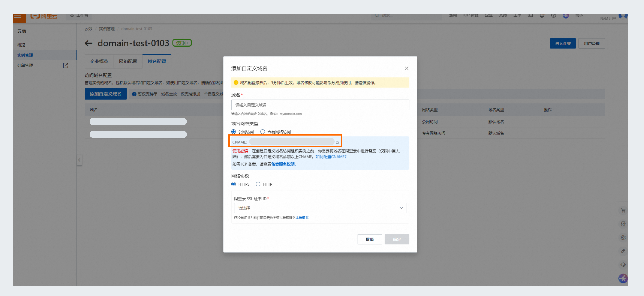Screen dimensions: 644x296
Task: Open the shopping cart icon in right sidebar
Action: click(x=623, y=210)
